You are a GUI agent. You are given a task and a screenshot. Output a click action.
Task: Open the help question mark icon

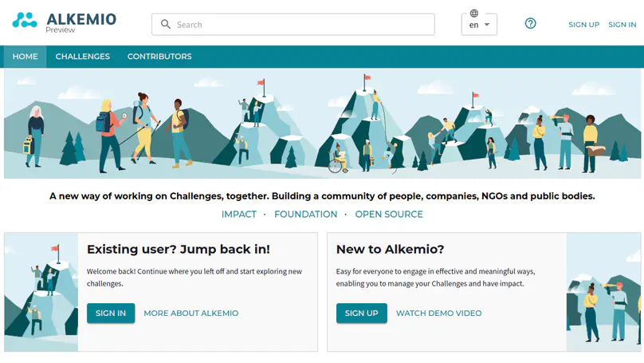tap(530, 23)
